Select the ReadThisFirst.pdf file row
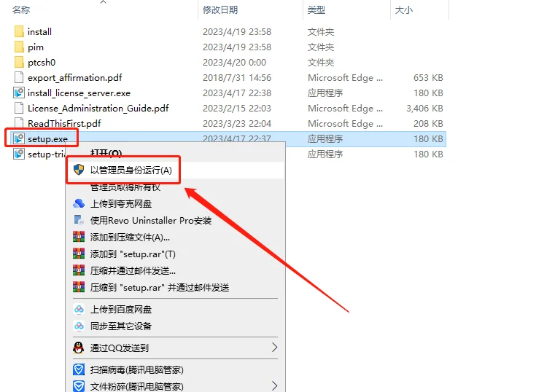This screenshot has height=392, width=536. click(x=64, y=123)
